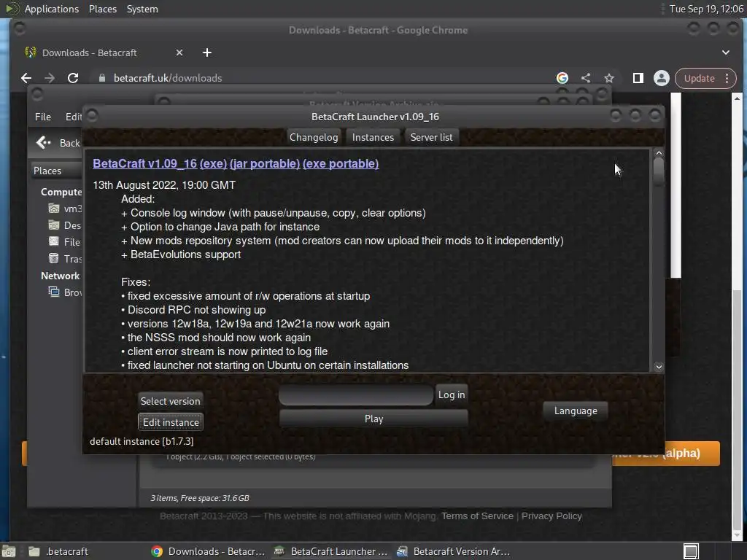This screenshot has width=747, height=560.
Task: Click the changelog scroll up arrow
Action: pyautogui.click(x=659, y=153)
